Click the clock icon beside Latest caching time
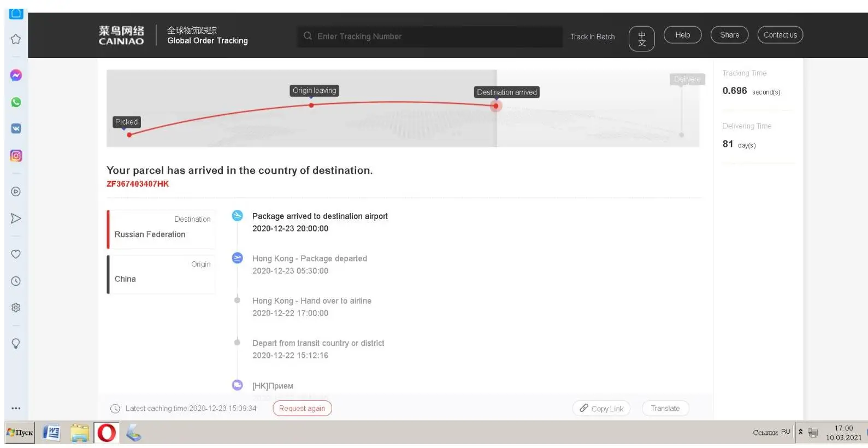This screenshot has height=448, width=868. click(115, 409)
